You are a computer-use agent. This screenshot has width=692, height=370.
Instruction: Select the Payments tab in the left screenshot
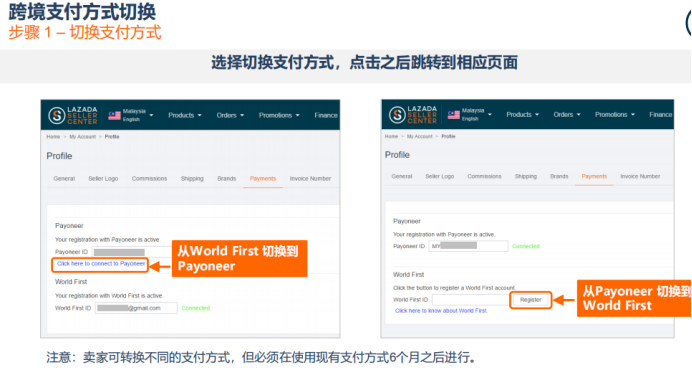263,178
